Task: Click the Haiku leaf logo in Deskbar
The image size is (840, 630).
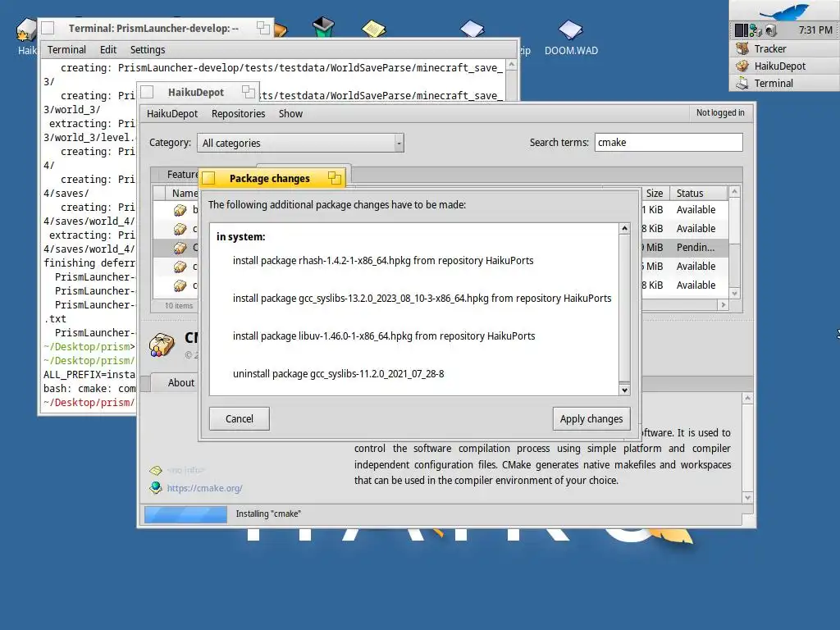Action: pyautogui.click(x=784, y=11)
